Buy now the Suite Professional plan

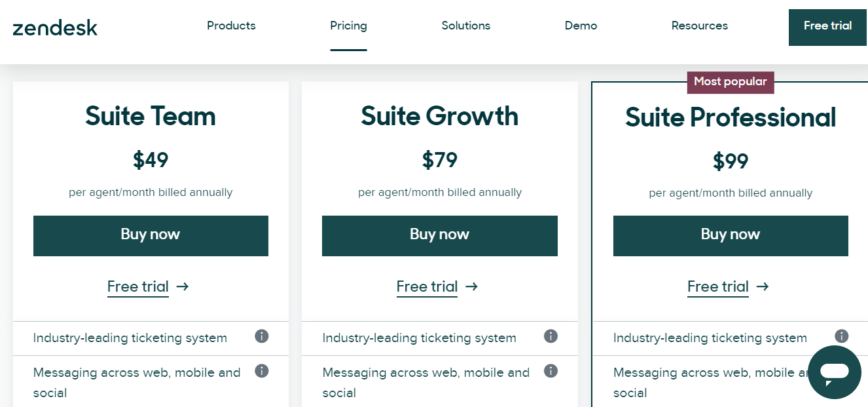pos(731,235)
